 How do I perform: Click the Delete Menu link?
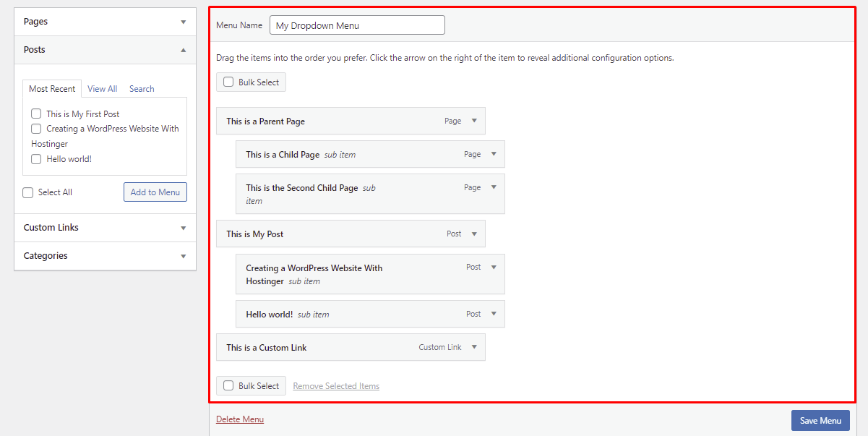click(240, 419)
